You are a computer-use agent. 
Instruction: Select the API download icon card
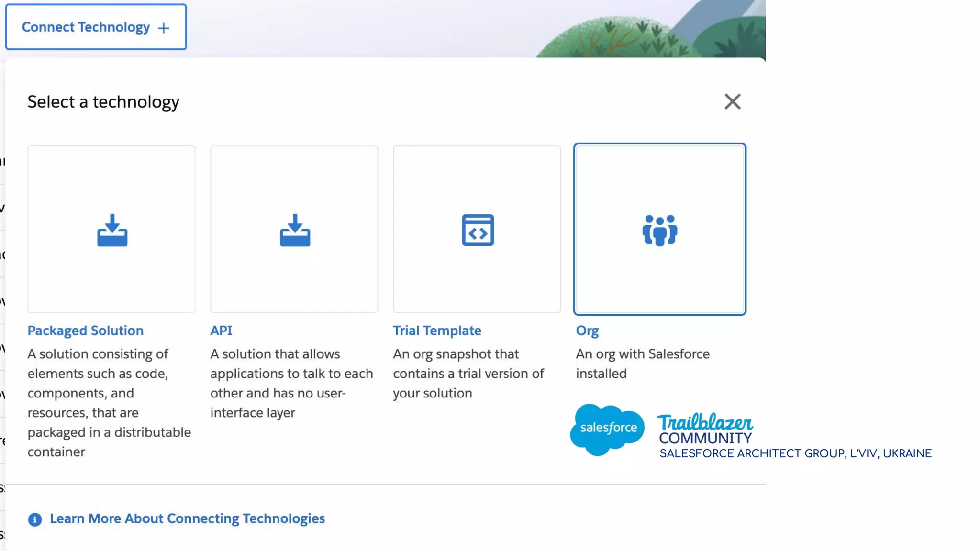pyautogui.click(x=294, y=230)
